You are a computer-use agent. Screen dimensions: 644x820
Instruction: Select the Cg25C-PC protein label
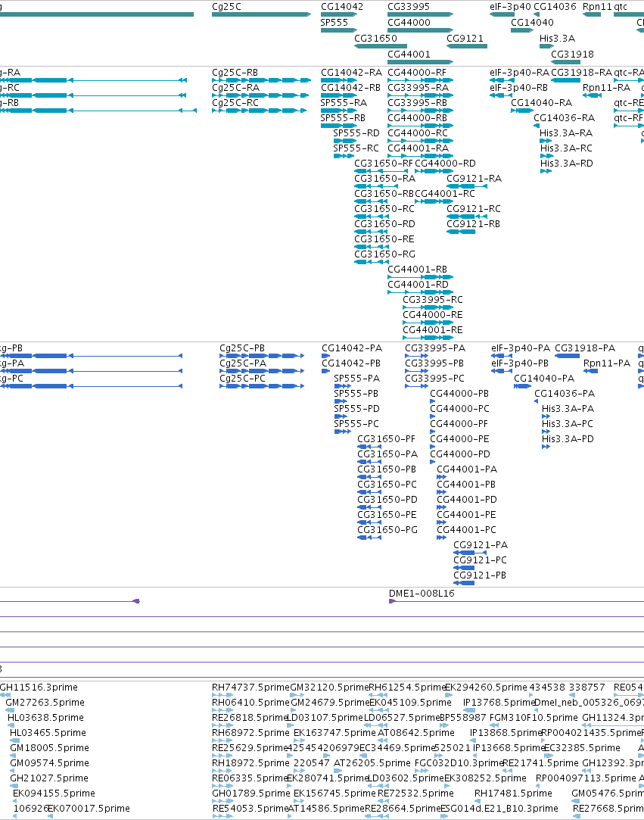[x=242, y=378]
